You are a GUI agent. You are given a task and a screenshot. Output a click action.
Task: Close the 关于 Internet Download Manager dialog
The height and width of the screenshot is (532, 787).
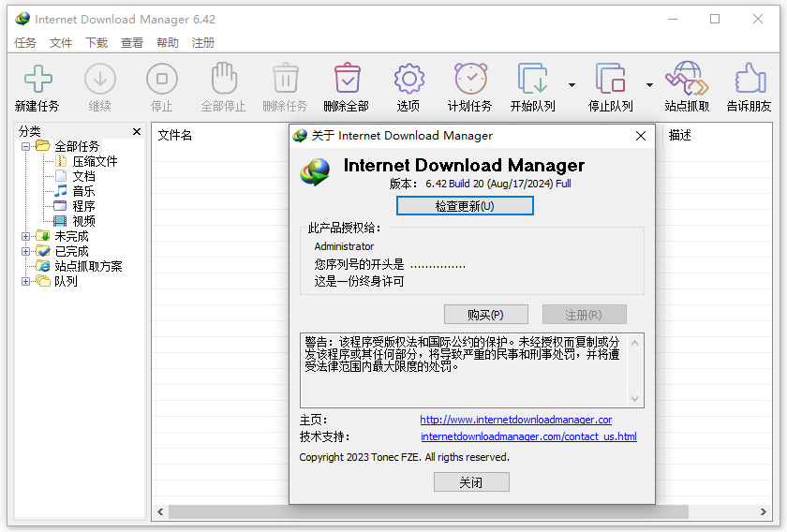(641, 136)
